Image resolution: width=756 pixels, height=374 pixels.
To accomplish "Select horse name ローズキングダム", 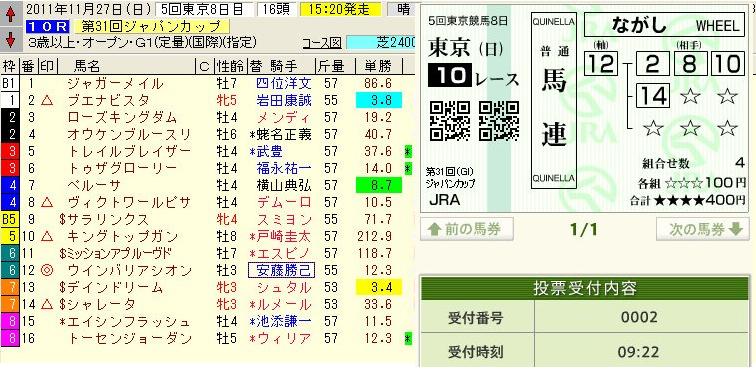I will (x=122, y=118).
